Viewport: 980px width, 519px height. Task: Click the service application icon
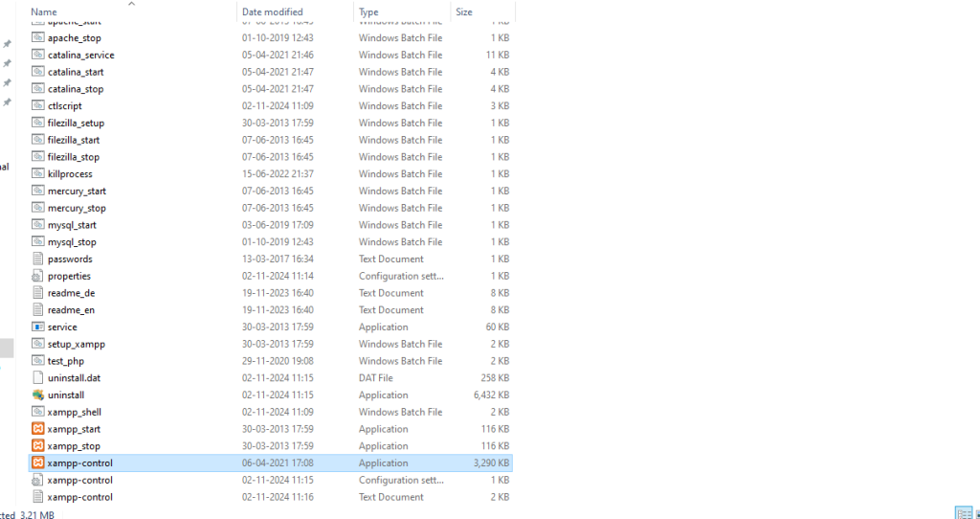click(38, 327)
